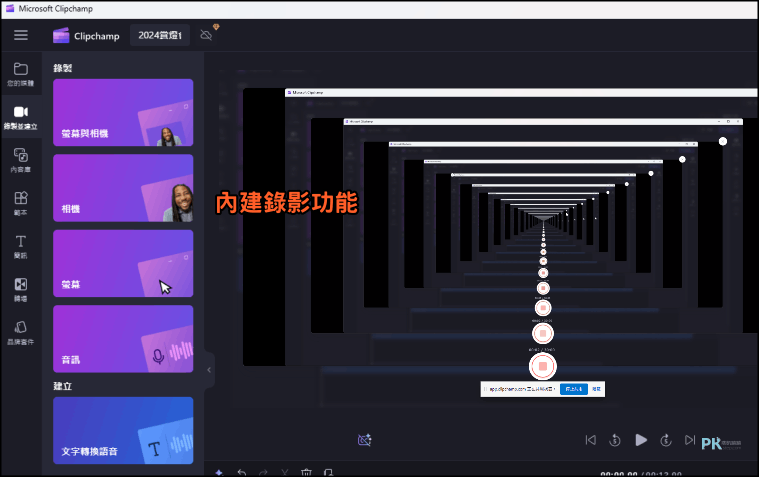The height and width of the screenshot is (477, 759).
Task: Click the 內建錄影功能 text overlay
Action: click(287, 202)
